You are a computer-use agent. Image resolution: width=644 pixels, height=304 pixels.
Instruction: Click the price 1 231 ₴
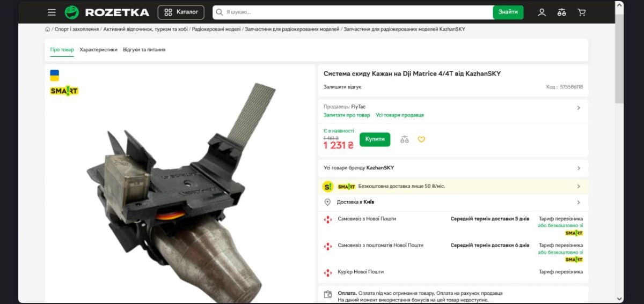click(339, 145)
